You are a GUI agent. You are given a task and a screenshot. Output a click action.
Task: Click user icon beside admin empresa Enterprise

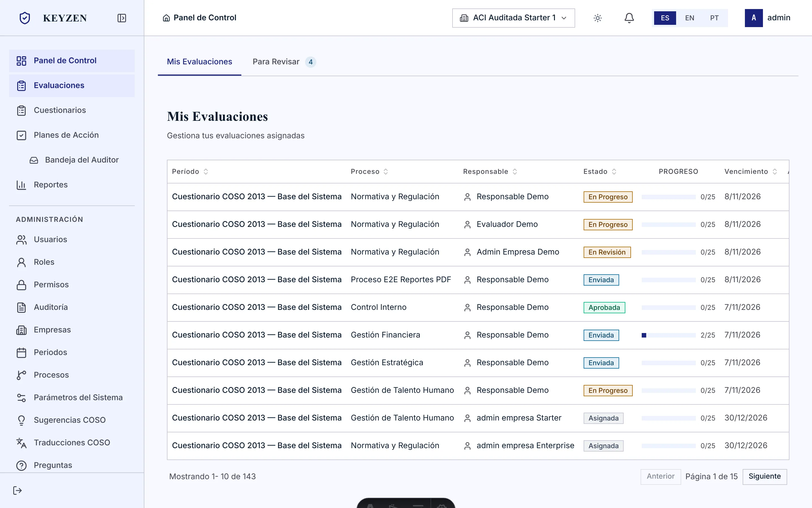(x=467, y=446)
